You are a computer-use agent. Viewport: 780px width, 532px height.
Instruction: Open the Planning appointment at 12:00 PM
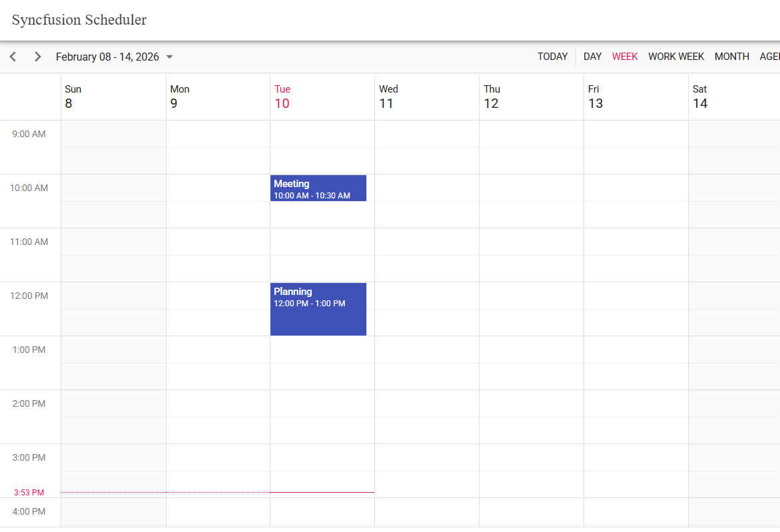coord(318,310)
